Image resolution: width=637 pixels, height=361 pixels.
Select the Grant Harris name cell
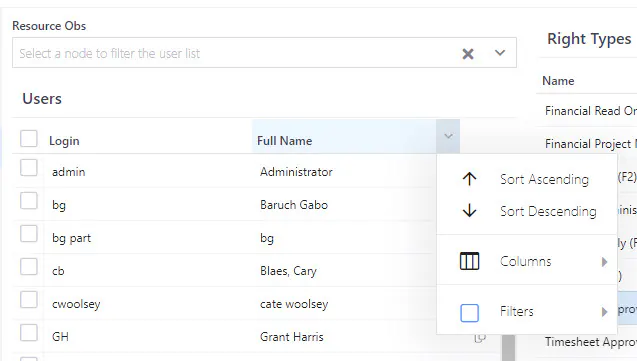292,337
